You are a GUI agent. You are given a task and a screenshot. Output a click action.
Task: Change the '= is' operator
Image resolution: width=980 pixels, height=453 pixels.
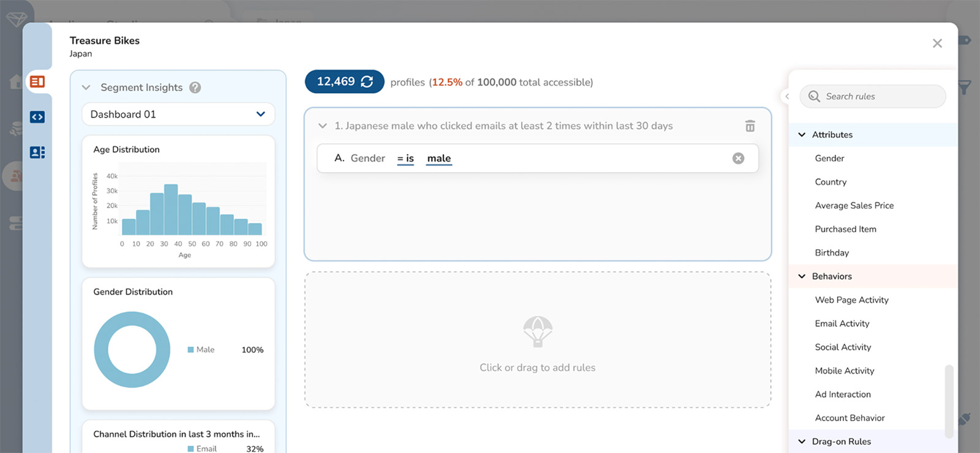405,159
